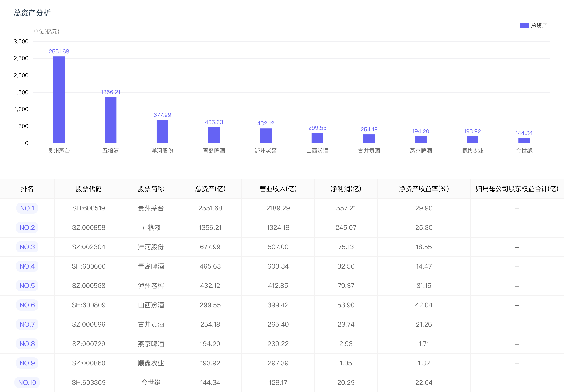Click revenue value 2189.29
Viewport: 564px width, 392px height.
tap(278, 208)
